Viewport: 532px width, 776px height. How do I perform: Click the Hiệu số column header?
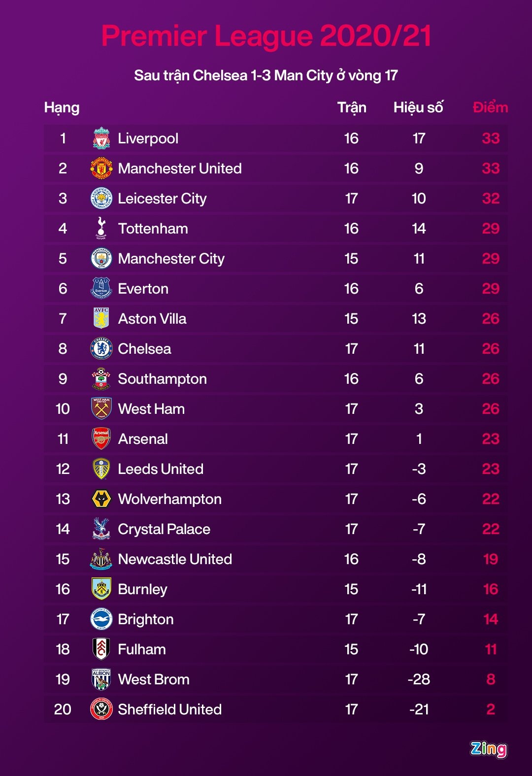[418, 107]
